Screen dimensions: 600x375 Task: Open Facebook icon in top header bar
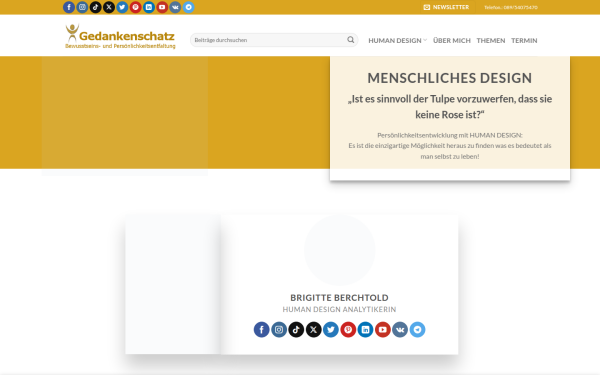pos(69,7)
